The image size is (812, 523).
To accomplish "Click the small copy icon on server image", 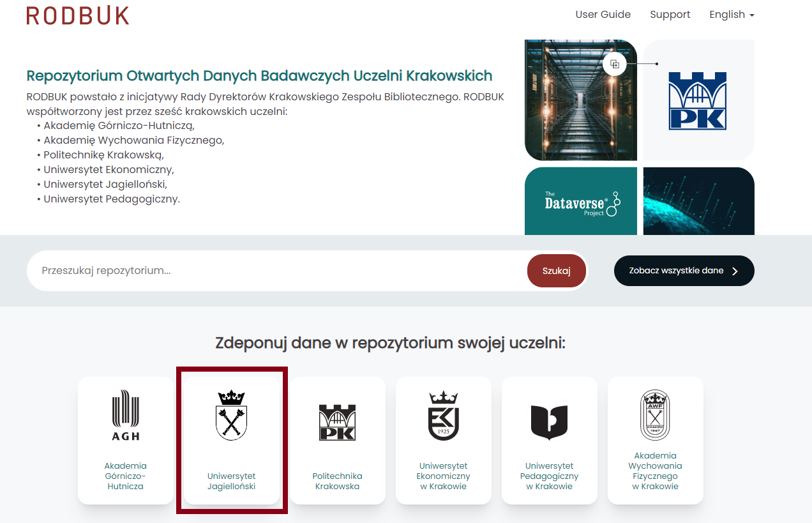I will [615, 64].
